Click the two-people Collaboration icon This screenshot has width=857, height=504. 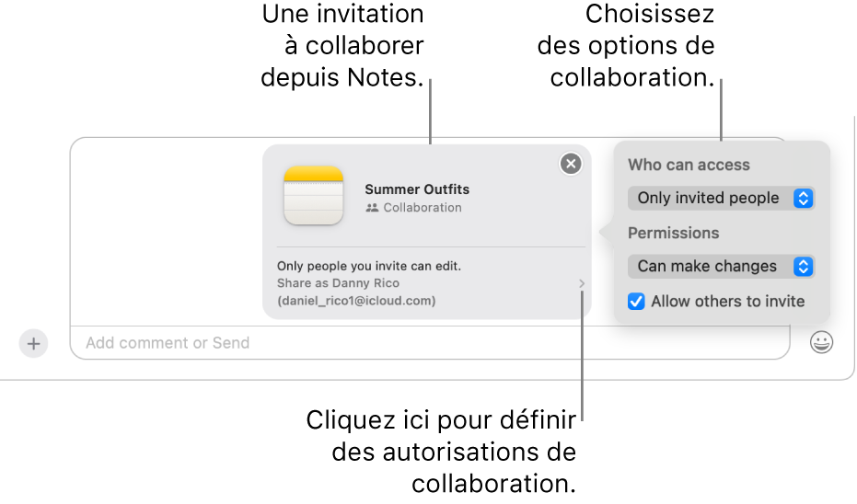coord(372,208)
